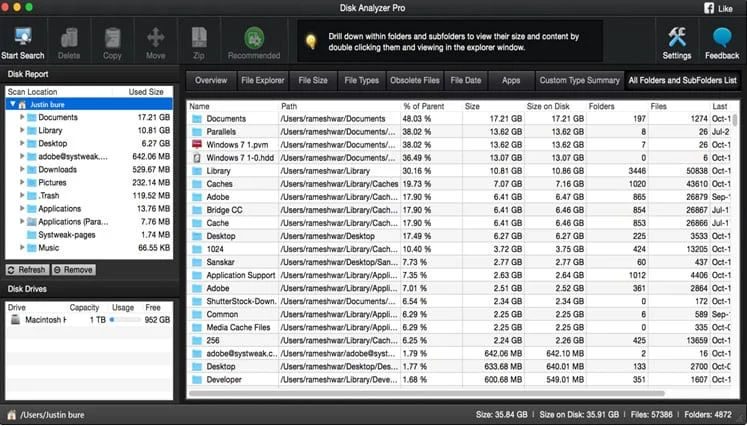Click folder icon of Media Cache Files row

(197, 327)
